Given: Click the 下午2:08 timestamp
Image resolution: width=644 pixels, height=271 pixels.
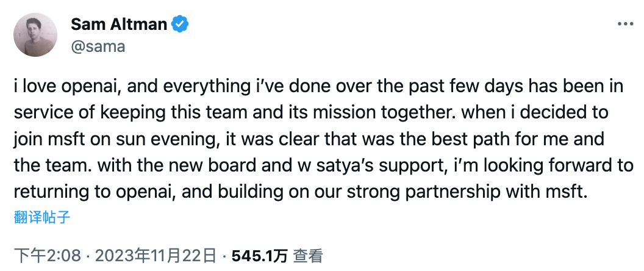Looking at the screenshot, I should [47, 255].
